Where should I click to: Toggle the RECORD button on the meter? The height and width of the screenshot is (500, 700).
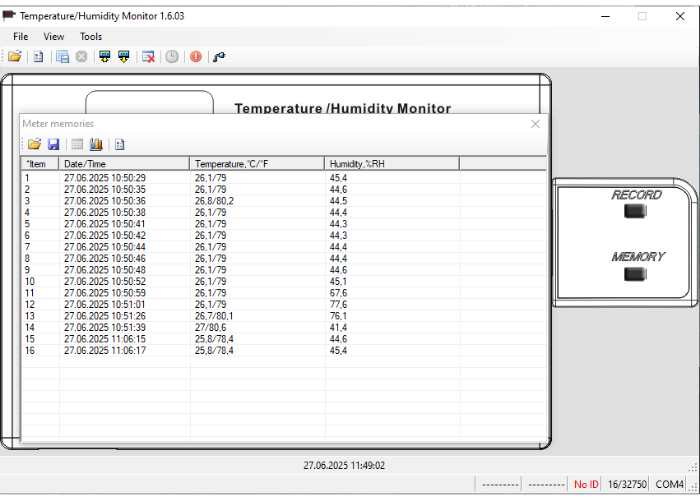point(635,211)
